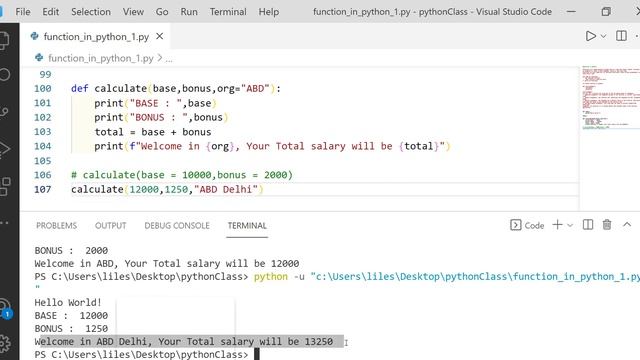
Task: Switch to the OUTPUT panel tab
Action: [110, 226]
